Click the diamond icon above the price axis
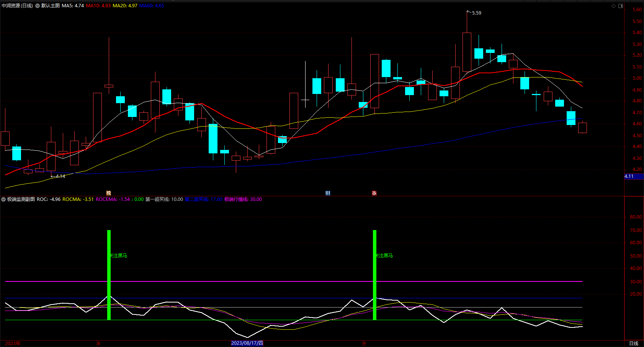 613,6
